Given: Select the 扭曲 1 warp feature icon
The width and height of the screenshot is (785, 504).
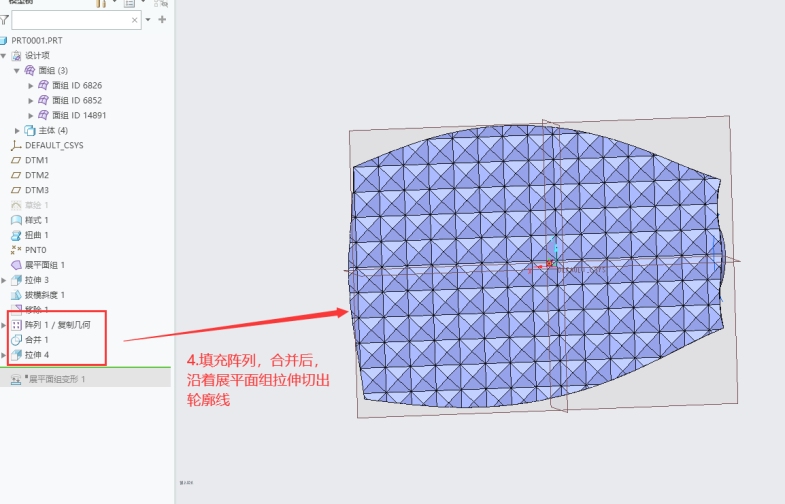Looking at the screenshot, I should click(x=15, y=235).
